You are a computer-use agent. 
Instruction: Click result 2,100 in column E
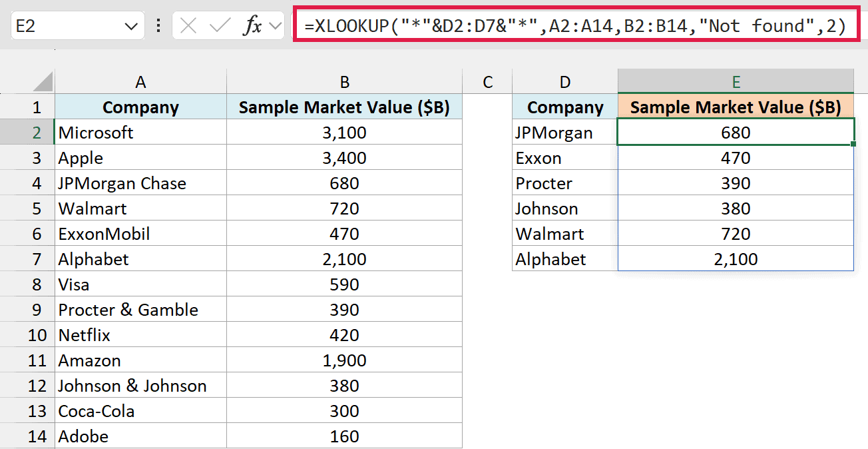tap(736, 259)
